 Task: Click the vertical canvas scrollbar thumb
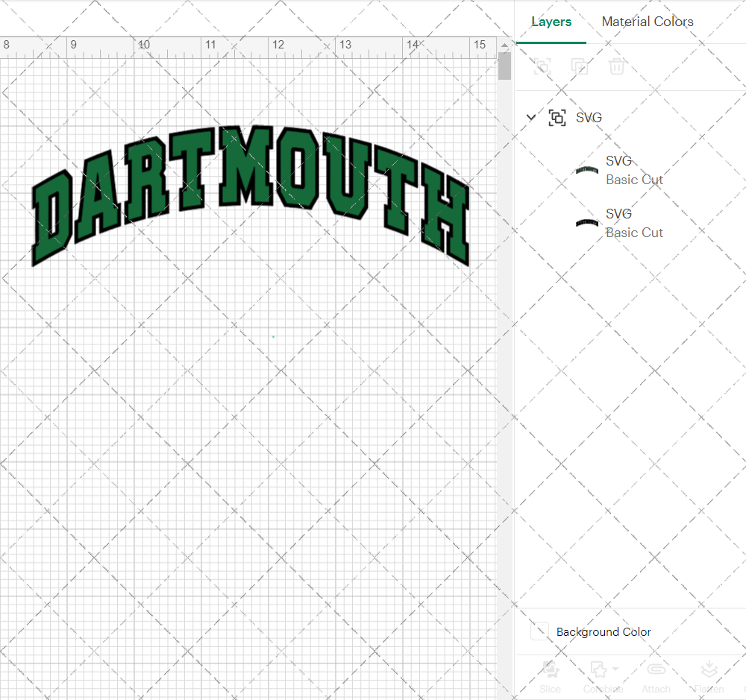[504, 66]
